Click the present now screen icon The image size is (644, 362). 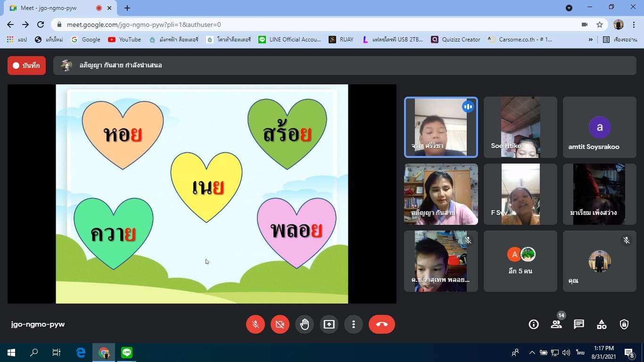pyautogui.click(x=329, y=324)
